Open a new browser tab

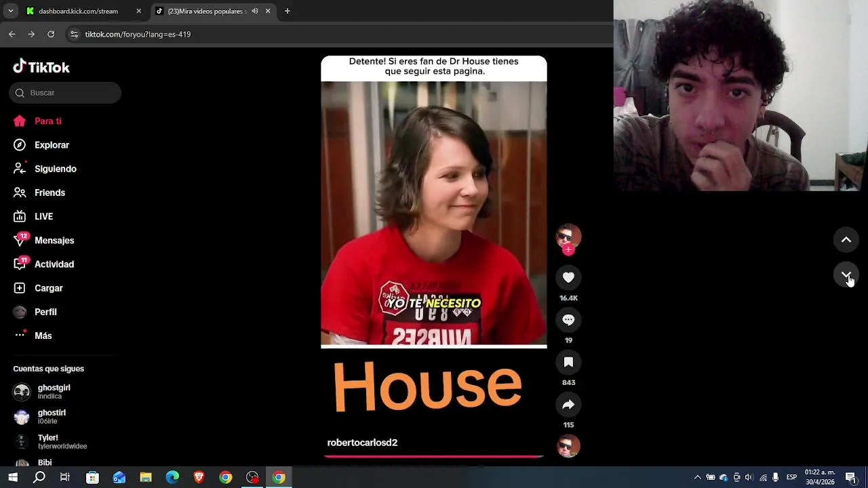point(288,11)
